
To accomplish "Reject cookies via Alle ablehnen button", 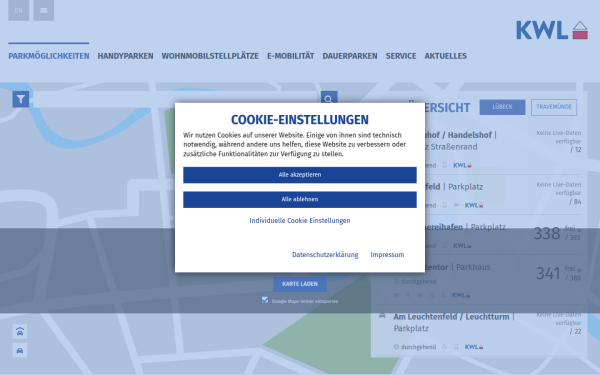I will click(300, 199).
